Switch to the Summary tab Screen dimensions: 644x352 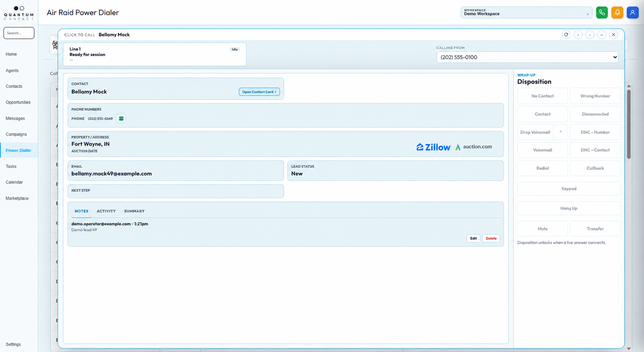134,211
